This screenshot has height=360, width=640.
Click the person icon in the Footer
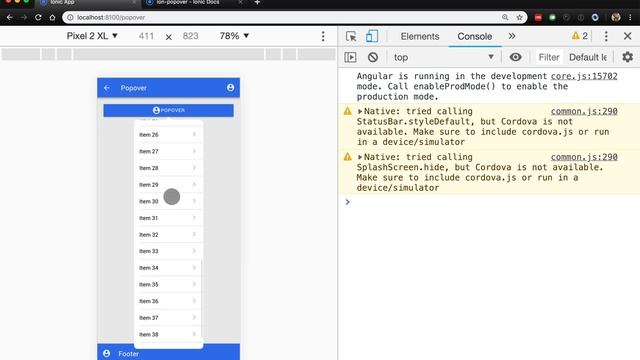[107, 353]
